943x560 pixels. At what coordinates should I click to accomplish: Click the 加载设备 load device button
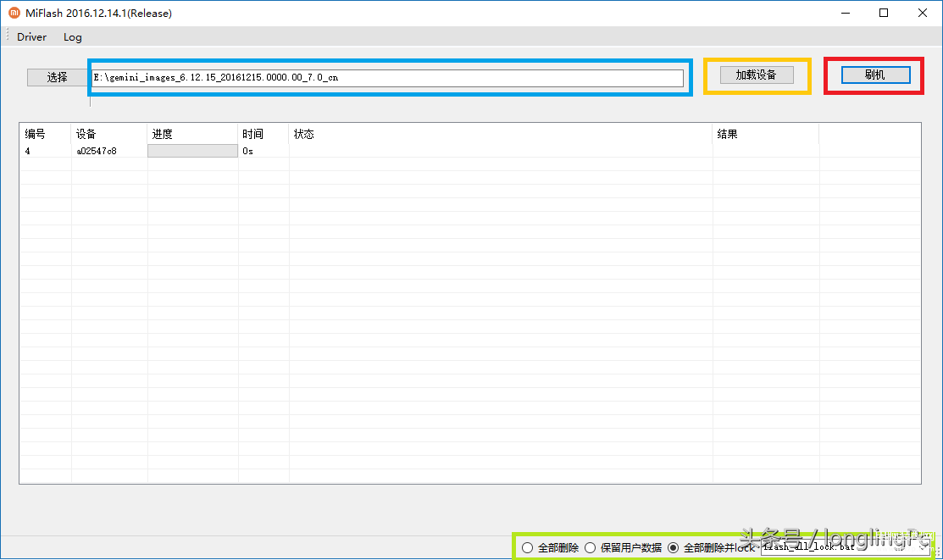click(x=757, y=75)
